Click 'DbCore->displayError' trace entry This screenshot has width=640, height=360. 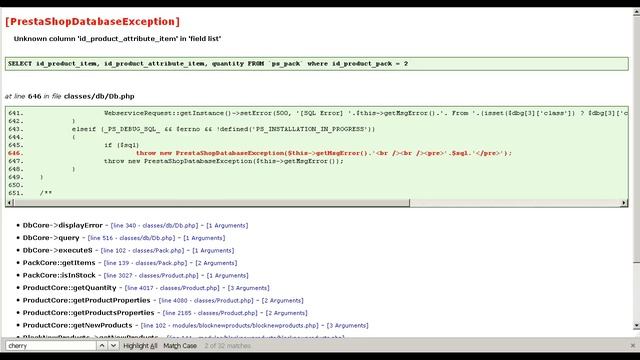pos(62,225)
